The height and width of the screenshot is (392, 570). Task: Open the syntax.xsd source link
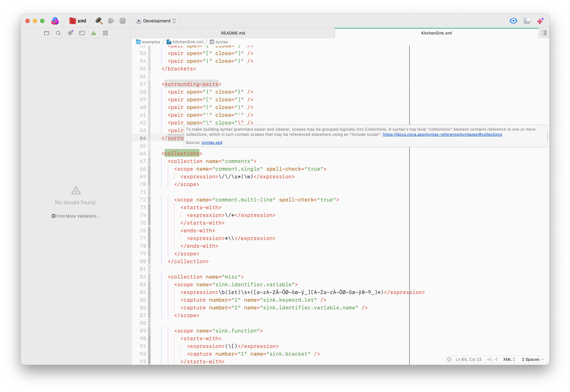point(212,142)
